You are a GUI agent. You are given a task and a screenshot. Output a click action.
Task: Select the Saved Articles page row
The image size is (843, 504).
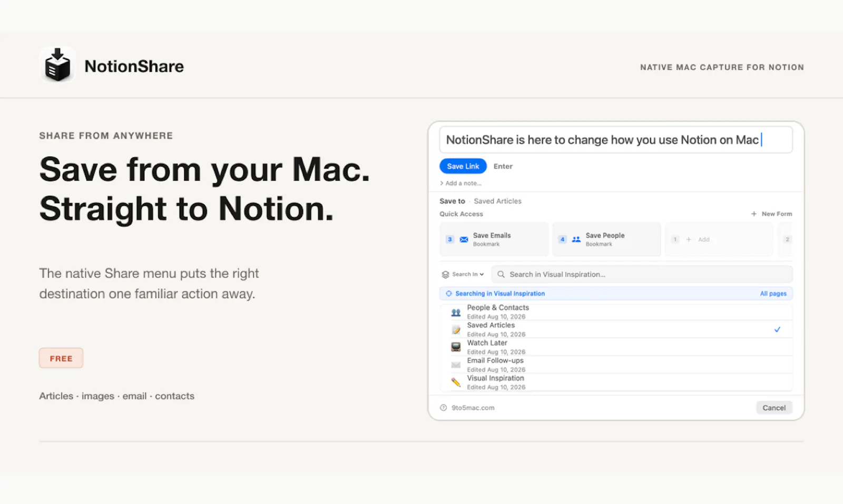tap(616, 329)
